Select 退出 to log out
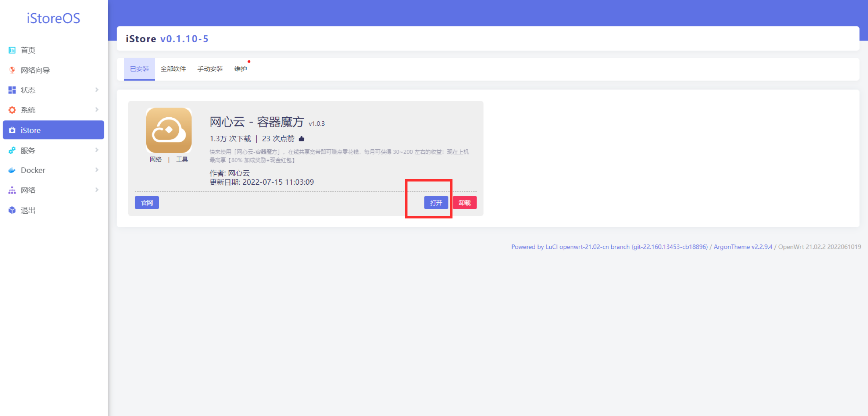Image resolution: width=868 pixels, height=416 pixels. coord(53,210)
